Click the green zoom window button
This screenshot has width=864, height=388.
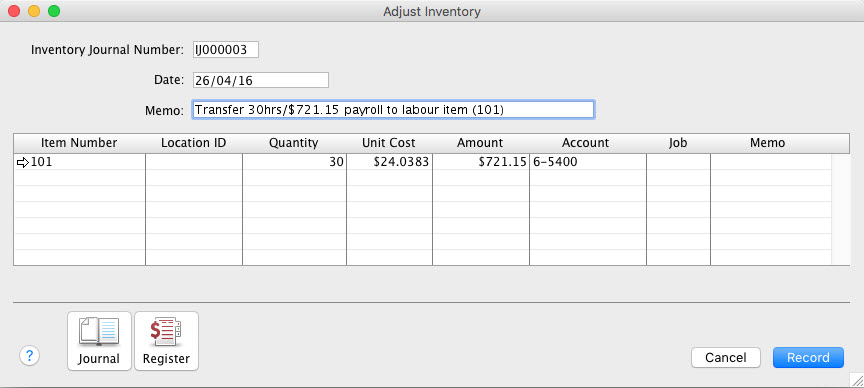click(x=54, y=11)
